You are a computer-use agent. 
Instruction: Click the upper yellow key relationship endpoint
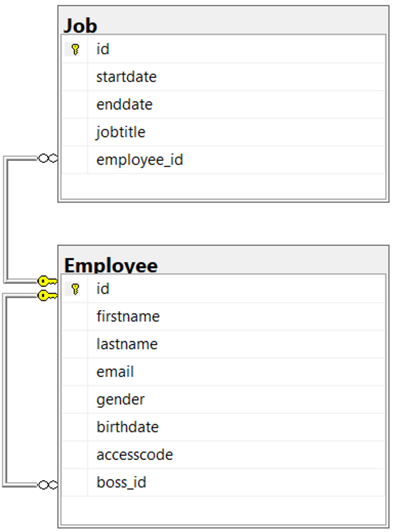[x=47, y=282]
